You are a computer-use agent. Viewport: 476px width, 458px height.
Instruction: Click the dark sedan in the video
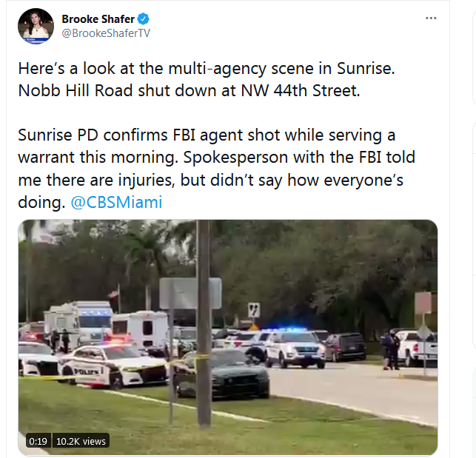pyautogui.click(x=223, y=374)
